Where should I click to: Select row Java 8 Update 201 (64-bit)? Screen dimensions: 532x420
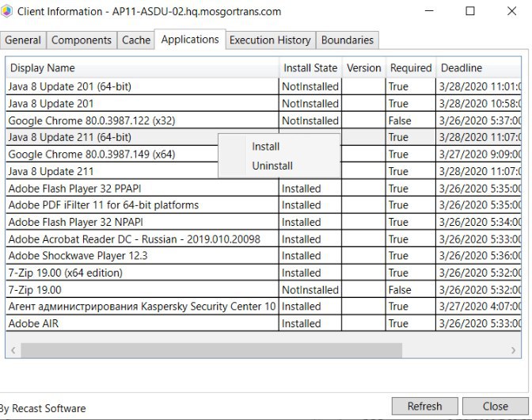click(264, 86)
